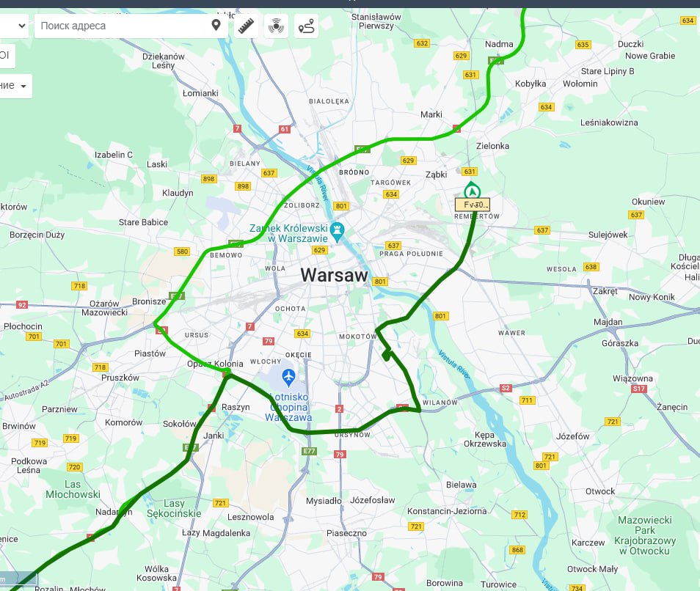The width and height of the screenshot is (700, 591).
Task: Click the signal broadcast icon in toolbar
Action: click(276, 26)
